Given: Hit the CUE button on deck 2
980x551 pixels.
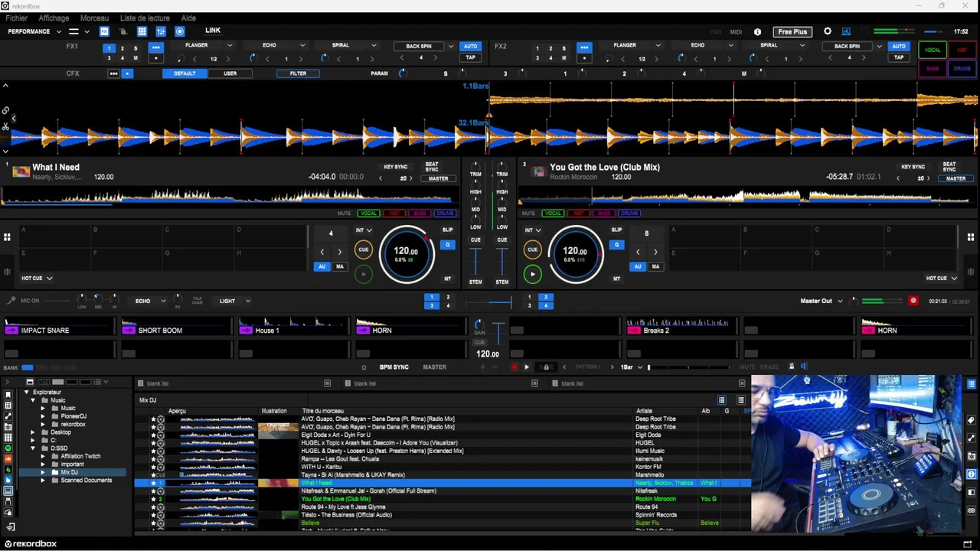Looking at the screenshot, I should (x=533, y=249).
